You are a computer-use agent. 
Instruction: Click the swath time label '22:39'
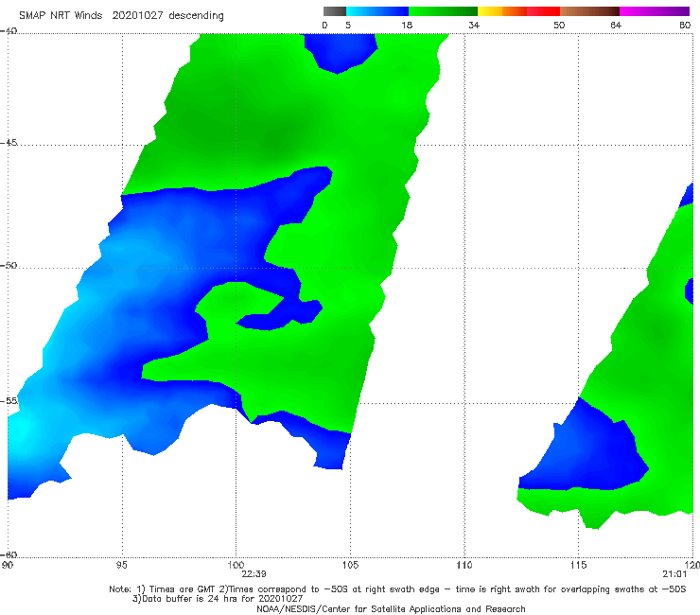(x=254, y=574)
